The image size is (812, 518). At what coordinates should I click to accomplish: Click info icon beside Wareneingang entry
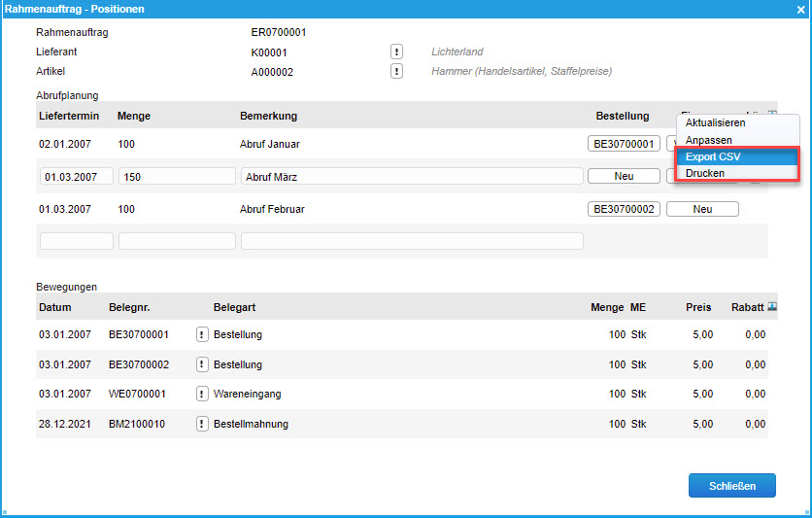pos(202,394)
